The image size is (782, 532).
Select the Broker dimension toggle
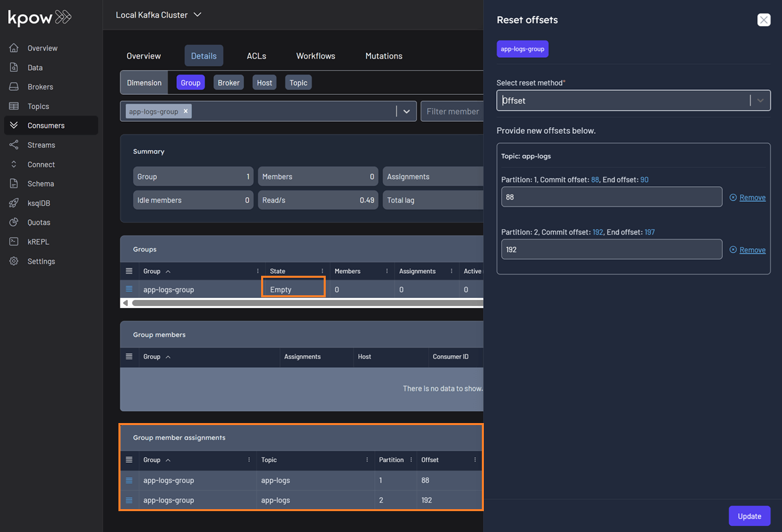(228, 83)
